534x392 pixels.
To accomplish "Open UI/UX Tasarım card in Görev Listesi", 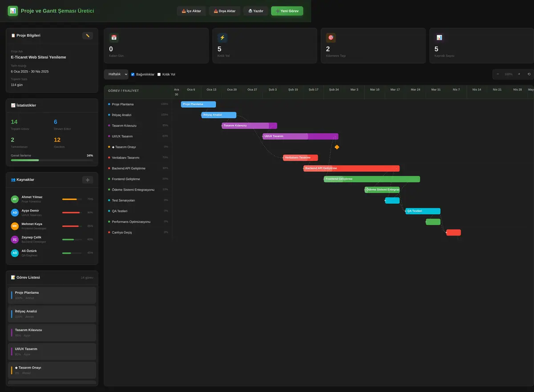I will point(52,352).
